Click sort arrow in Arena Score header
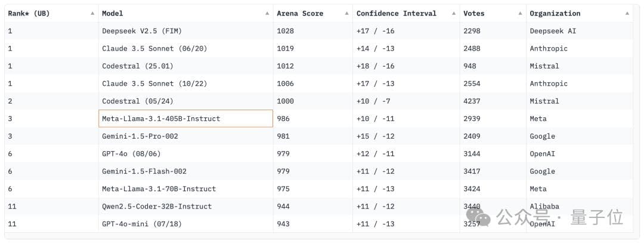644x243 pixels. 346,13
